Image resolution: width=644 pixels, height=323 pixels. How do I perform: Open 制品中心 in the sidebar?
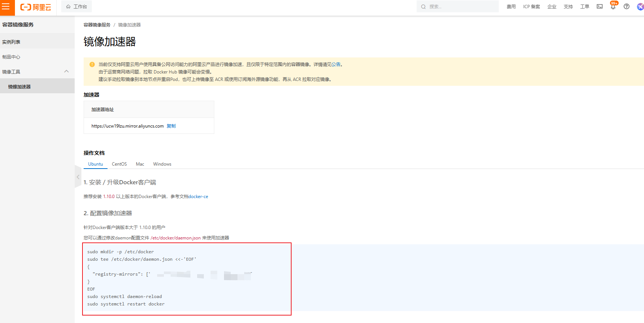point(11,57)
